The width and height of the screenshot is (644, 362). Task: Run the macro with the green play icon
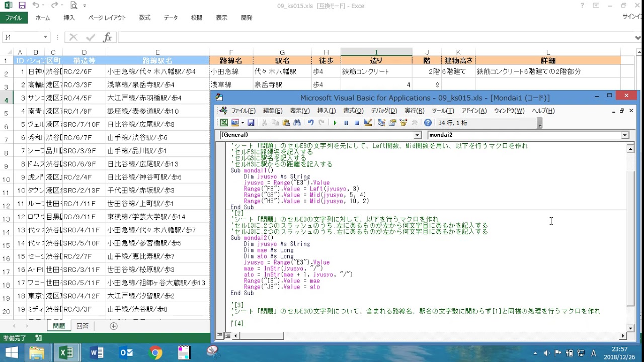[x=335, y=123]
